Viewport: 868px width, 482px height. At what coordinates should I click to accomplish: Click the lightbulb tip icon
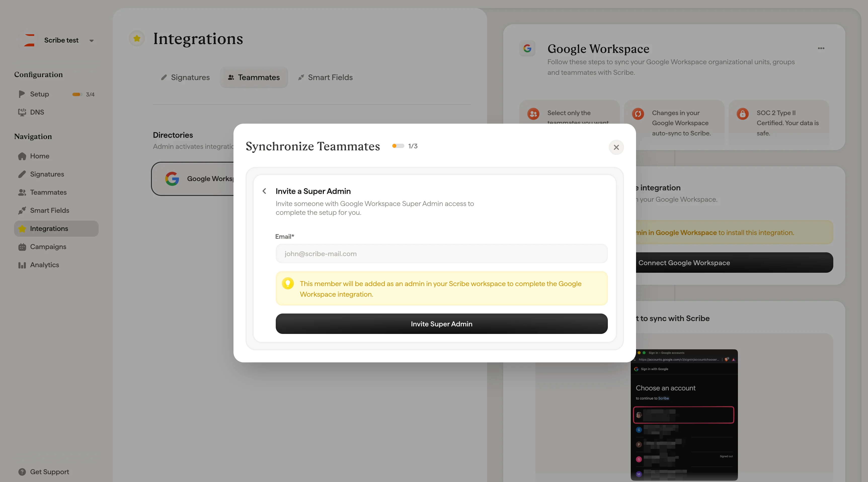point(288,283)
